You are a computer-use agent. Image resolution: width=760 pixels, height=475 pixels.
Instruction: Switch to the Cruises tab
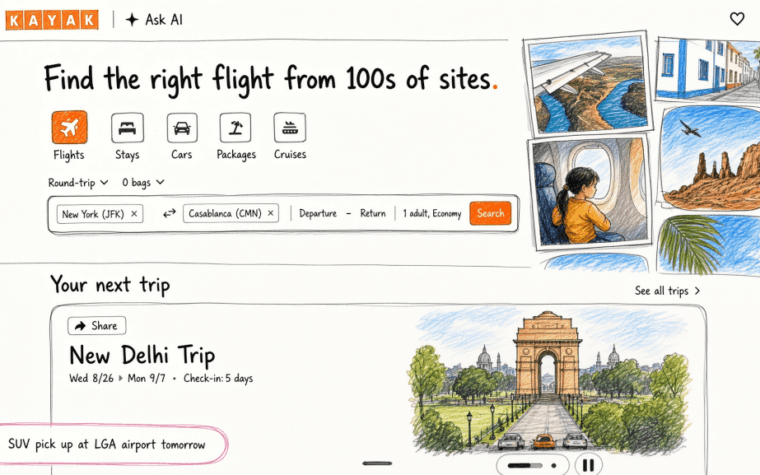click(290, 127)
